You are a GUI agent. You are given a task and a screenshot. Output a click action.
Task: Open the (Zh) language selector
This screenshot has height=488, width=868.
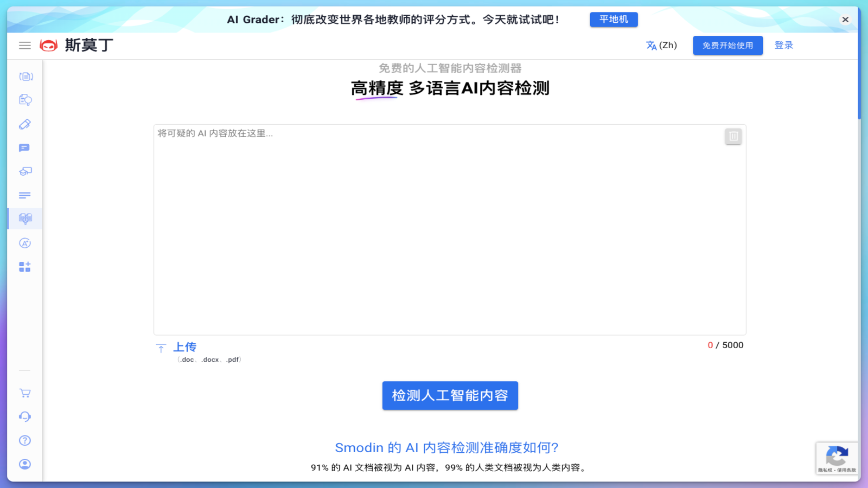[x=661, y=46]
